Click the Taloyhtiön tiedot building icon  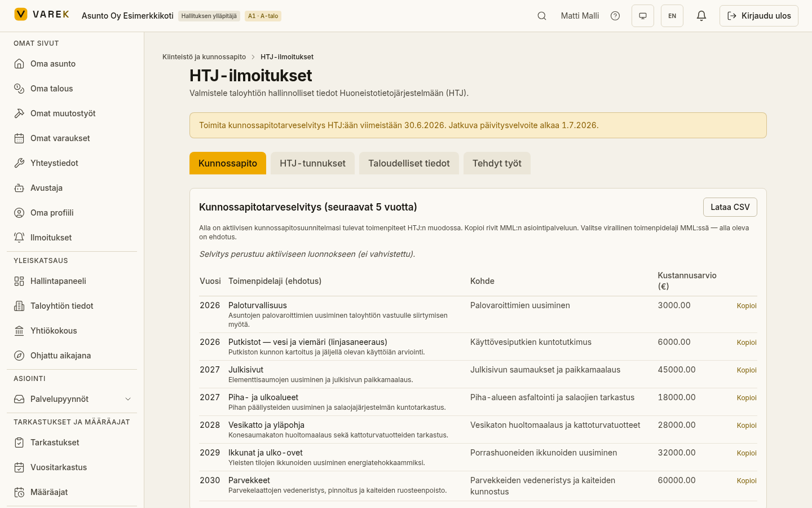coord(19,306)
